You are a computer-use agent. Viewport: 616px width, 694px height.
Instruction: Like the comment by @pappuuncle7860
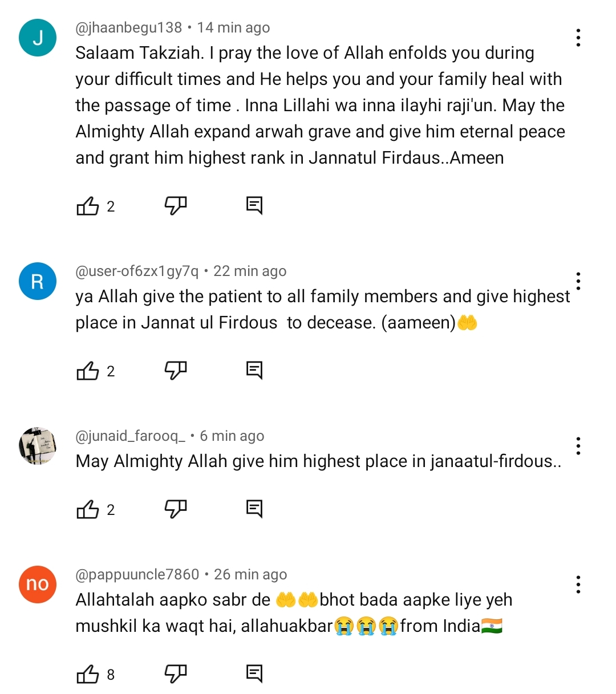(88, 675)
